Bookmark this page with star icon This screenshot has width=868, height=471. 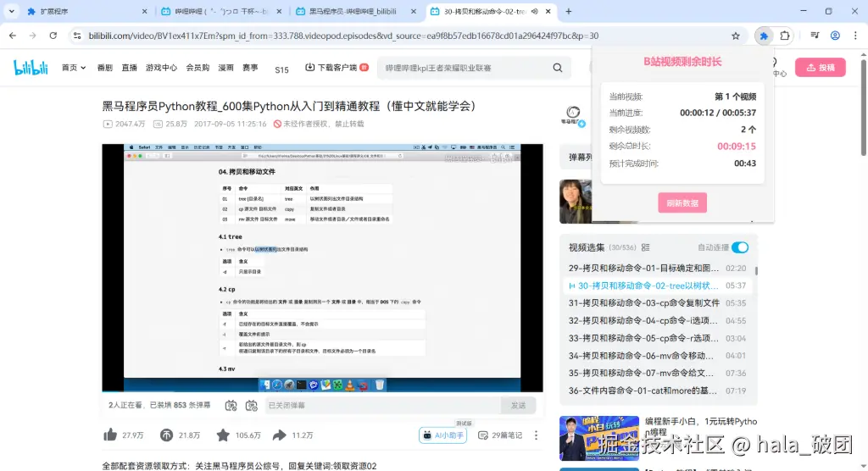[x=735, y=36]
